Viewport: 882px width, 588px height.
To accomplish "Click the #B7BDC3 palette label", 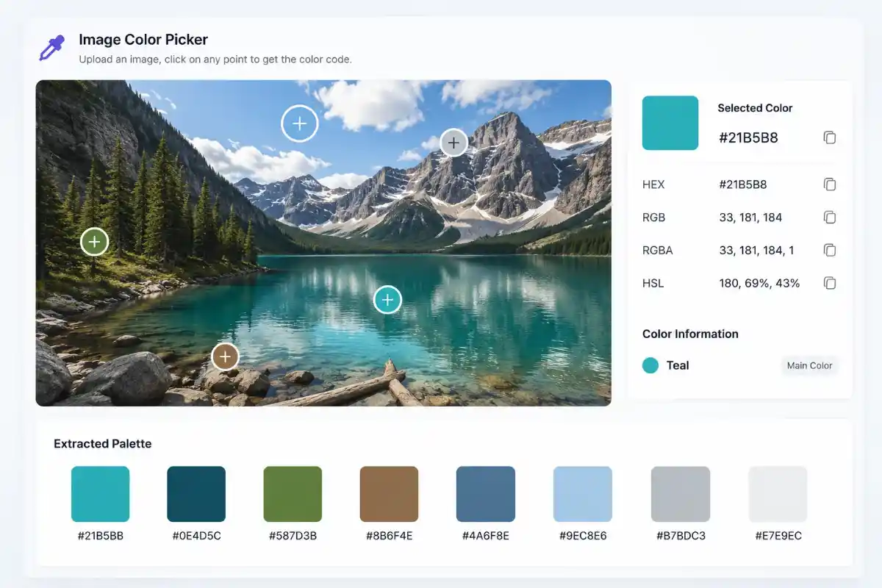I will [681, 536].
